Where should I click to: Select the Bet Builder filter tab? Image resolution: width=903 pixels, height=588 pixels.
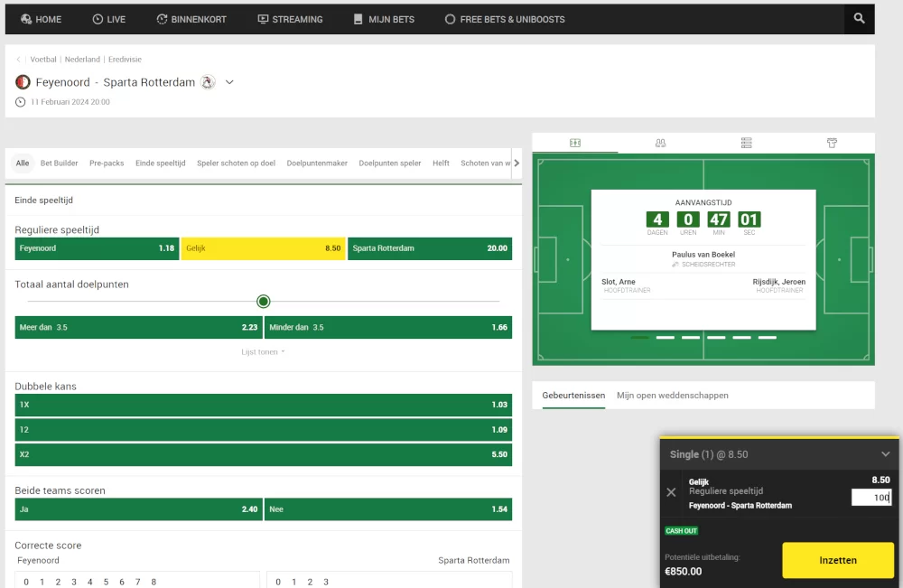(60, 163)
